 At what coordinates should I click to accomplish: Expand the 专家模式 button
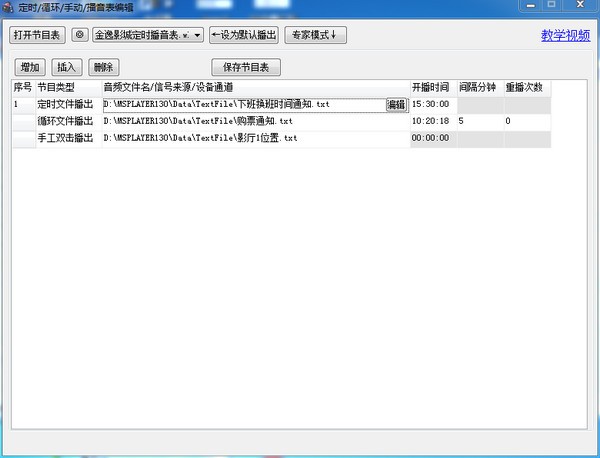tap(315, 35)
